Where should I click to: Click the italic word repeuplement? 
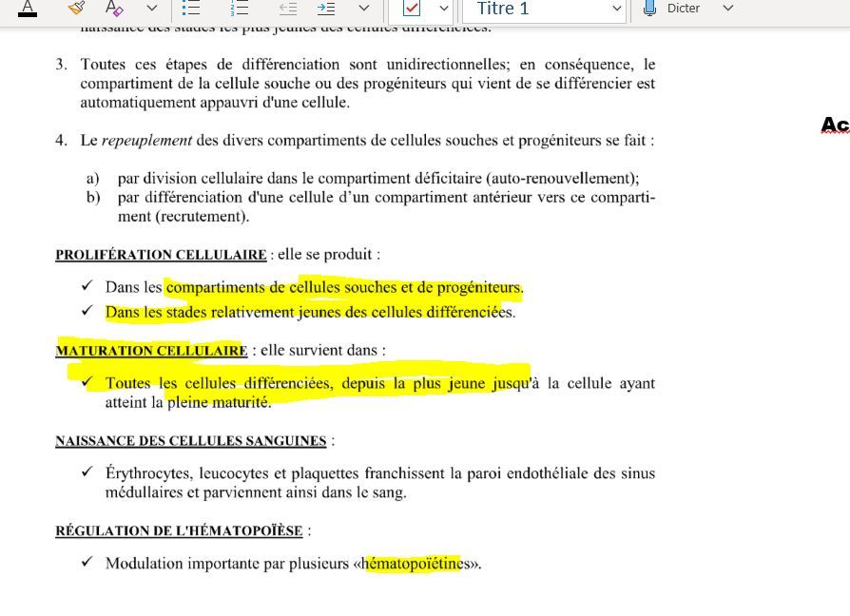(147, 141)
